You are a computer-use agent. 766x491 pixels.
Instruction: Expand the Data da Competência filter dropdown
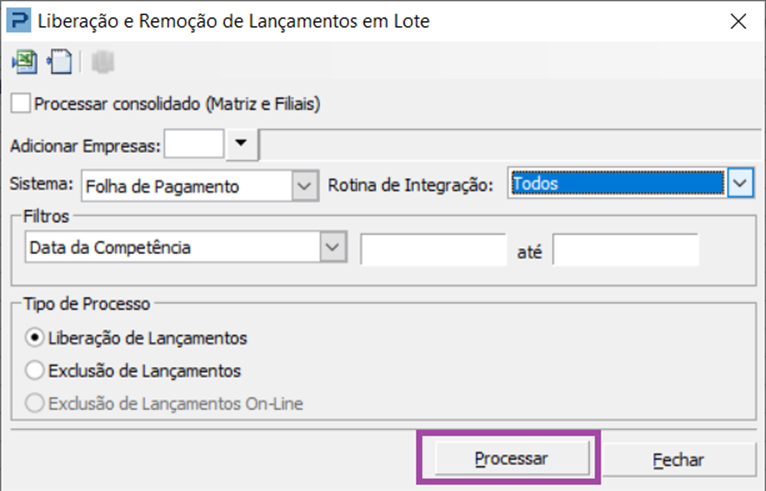(333, 247)
